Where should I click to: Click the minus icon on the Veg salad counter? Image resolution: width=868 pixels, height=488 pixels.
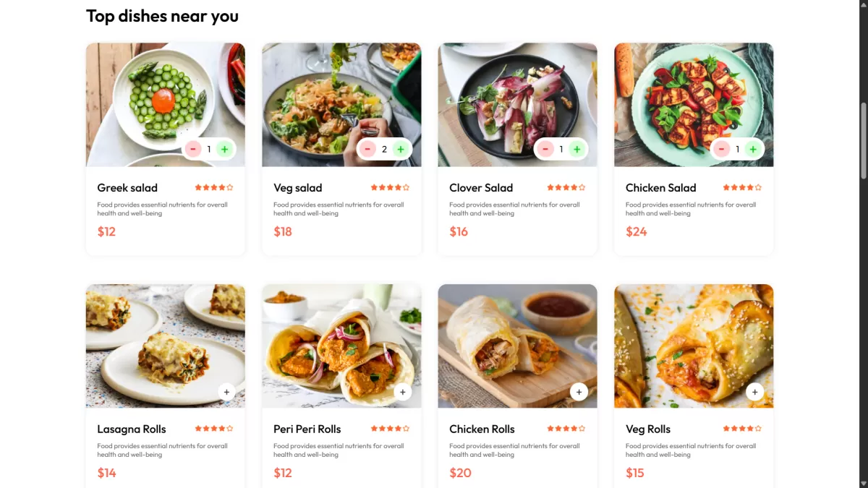pos(367,149)
